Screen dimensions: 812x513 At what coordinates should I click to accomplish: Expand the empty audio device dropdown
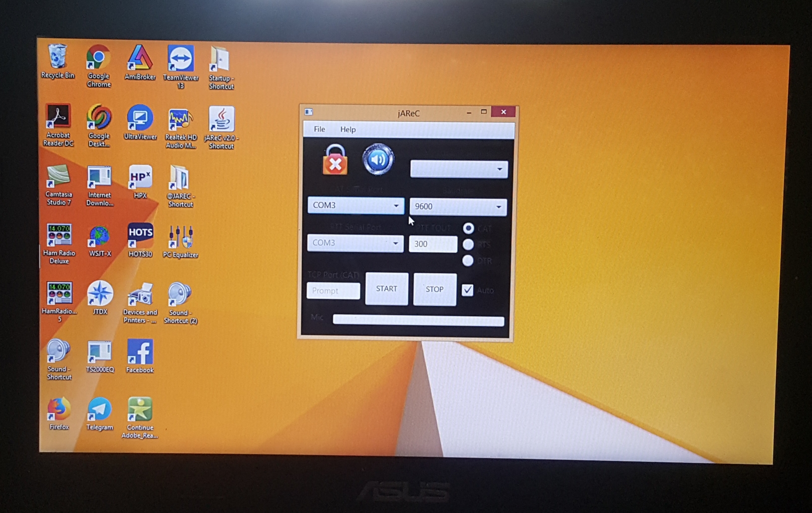[x=458, y=169]
